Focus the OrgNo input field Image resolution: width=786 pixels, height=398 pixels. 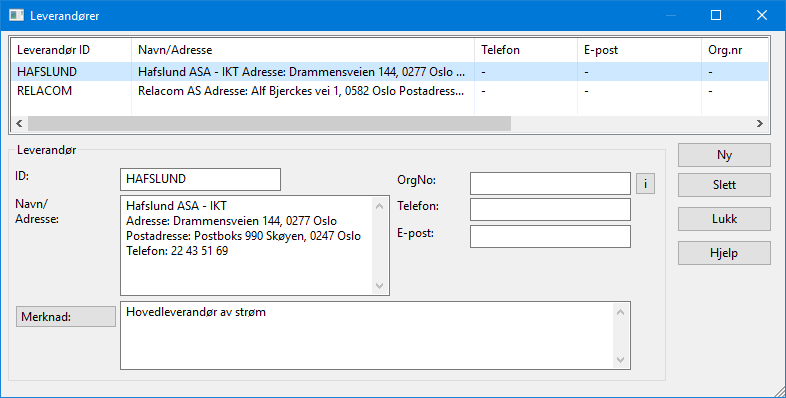coord(550,183)
